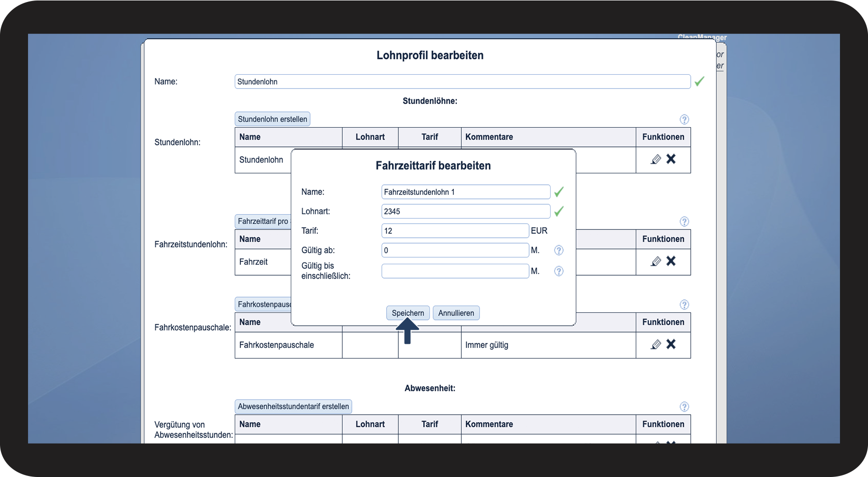
Task: Edit the Fahrkostenpauschale row marked Immer gültig
Action: (x=656, y=344)
